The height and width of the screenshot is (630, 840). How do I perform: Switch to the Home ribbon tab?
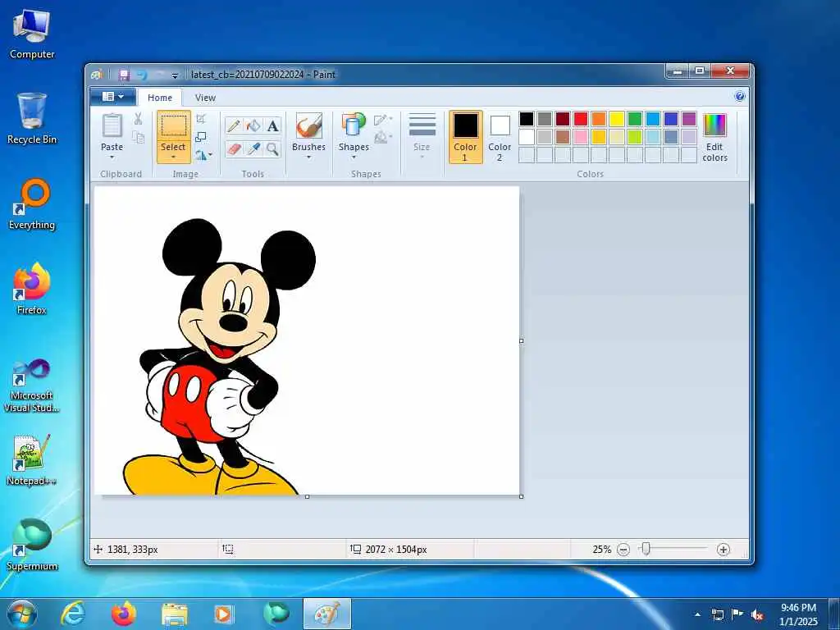click(x=160, y=98)
